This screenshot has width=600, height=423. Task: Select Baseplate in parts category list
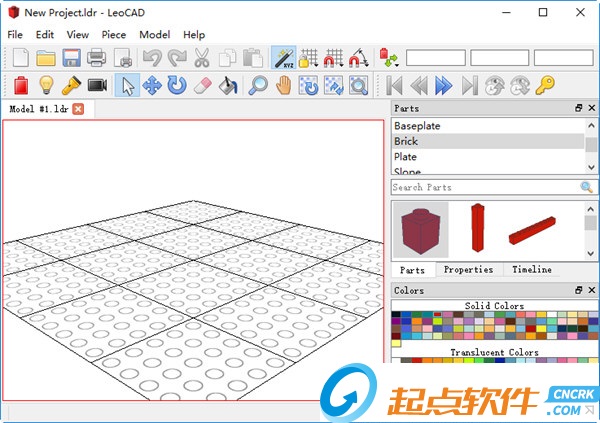(x=488, y=126)
